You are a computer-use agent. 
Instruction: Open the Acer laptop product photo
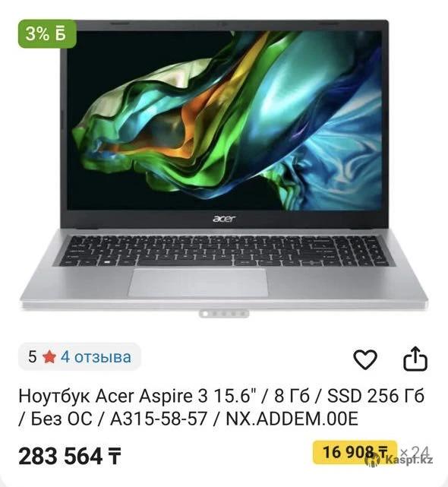tap(224, 165)
